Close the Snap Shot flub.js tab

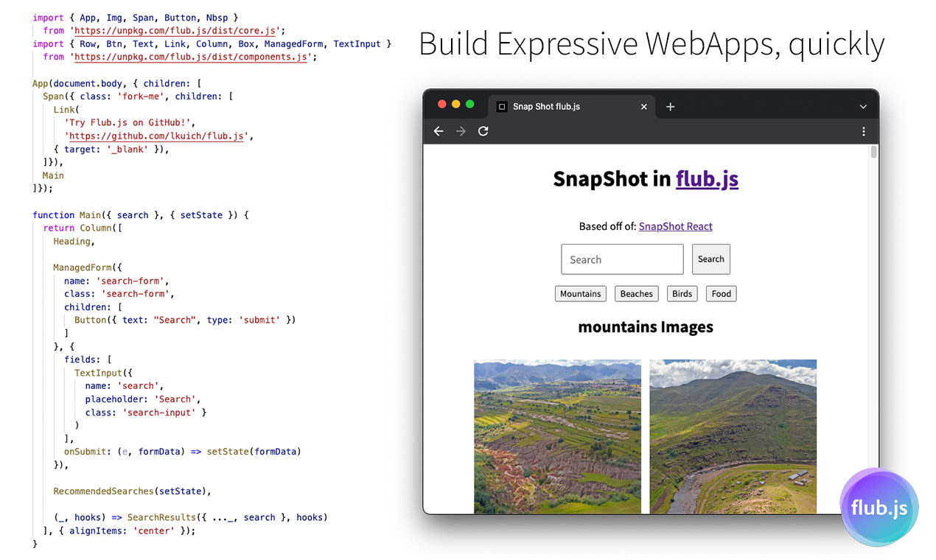[643, 106]
